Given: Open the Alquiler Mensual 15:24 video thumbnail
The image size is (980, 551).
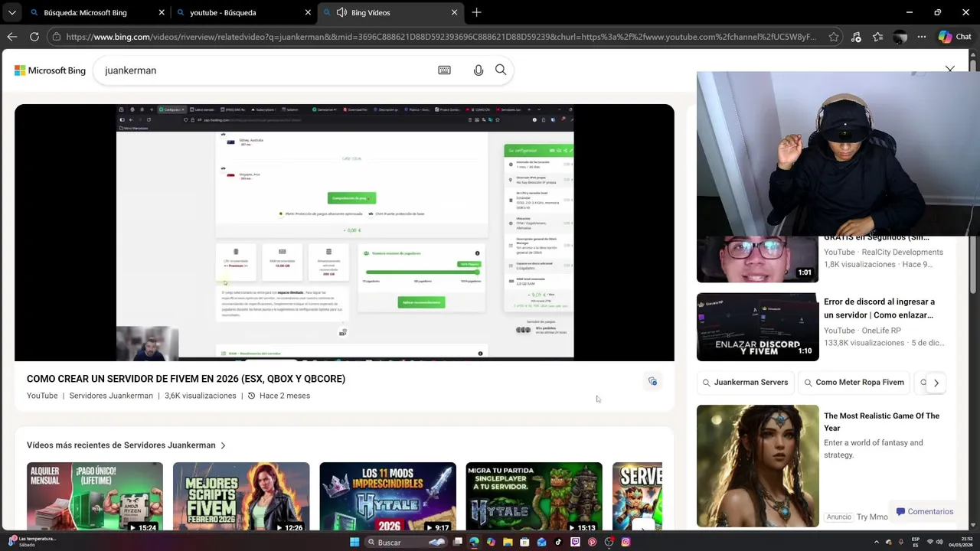Looking at the screenshot, I should 95,497.
